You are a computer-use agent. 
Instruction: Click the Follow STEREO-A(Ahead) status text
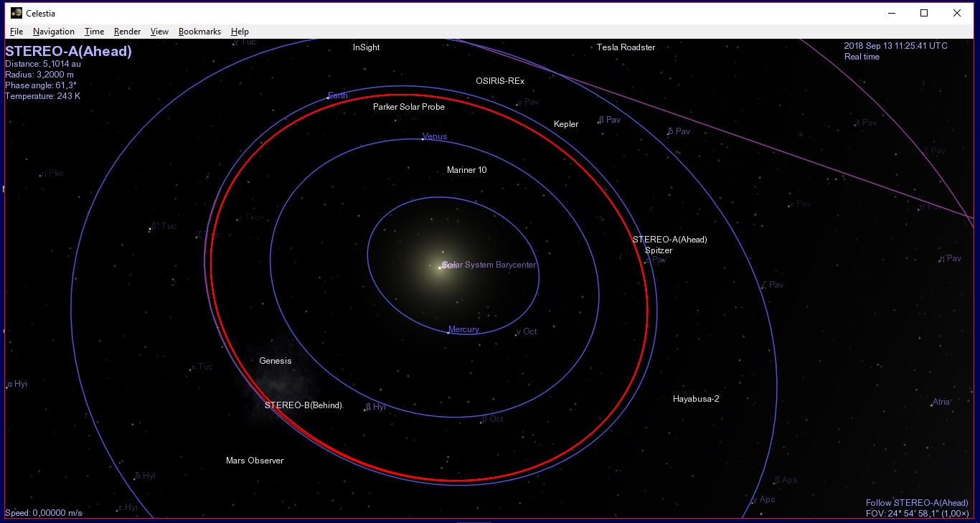pyautogui.click(x=917, y=503)
